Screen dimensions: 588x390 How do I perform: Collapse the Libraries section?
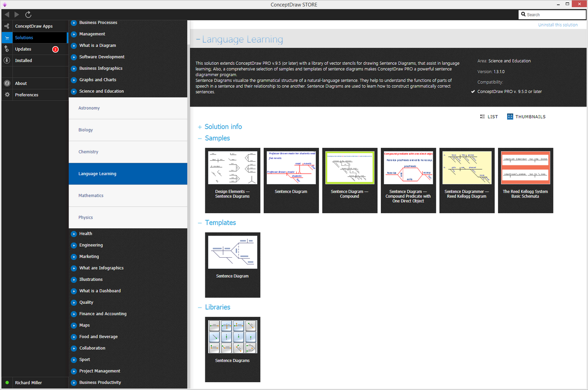(x=200, y=307)
